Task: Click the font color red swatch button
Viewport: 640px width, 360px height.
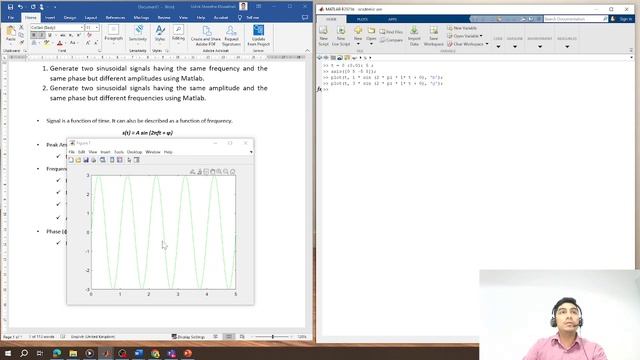Action: point(60,43)
